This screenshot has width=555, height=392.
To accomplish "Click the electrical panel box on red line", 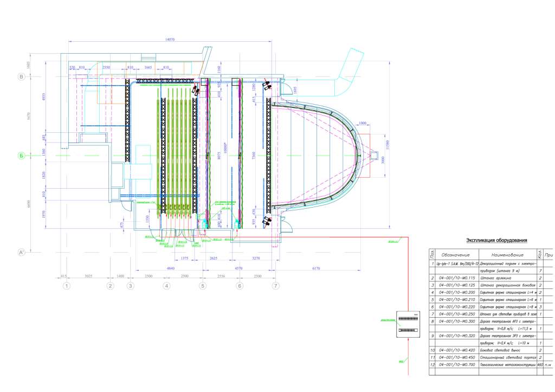I will 408,324.
